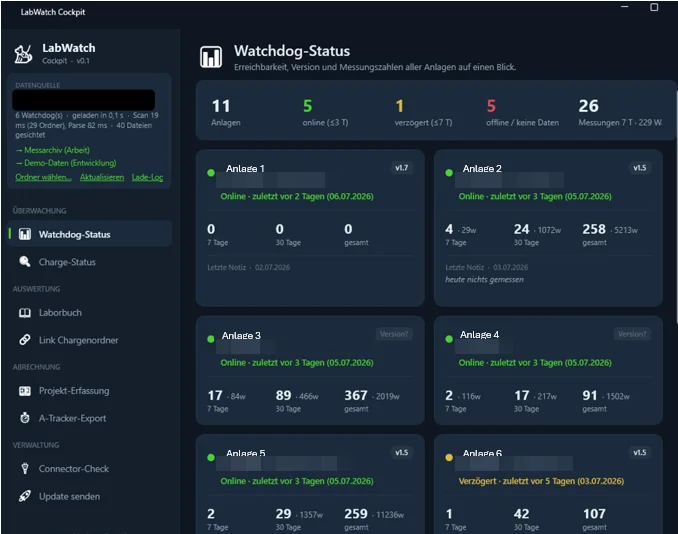
Task: Click the LabWatch logo icon
Action: pyautogui.click(x=23, y=54)
